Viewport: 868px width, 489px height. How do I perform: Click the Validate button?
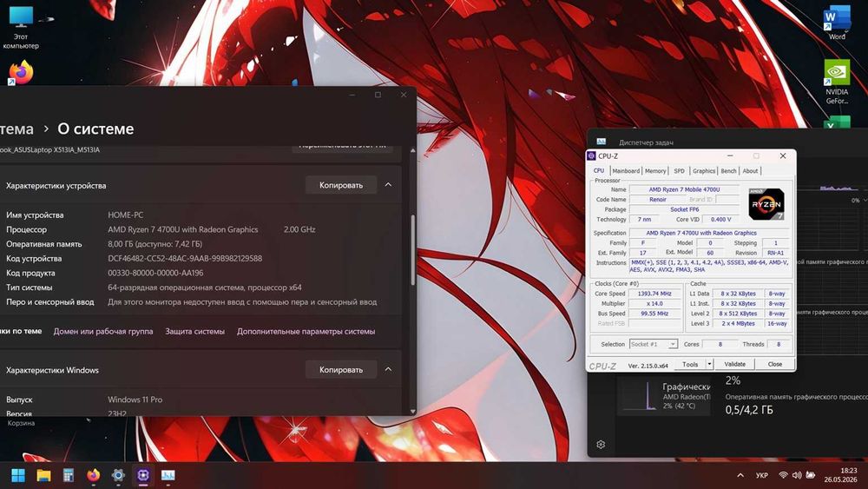(x=734, y=364)
